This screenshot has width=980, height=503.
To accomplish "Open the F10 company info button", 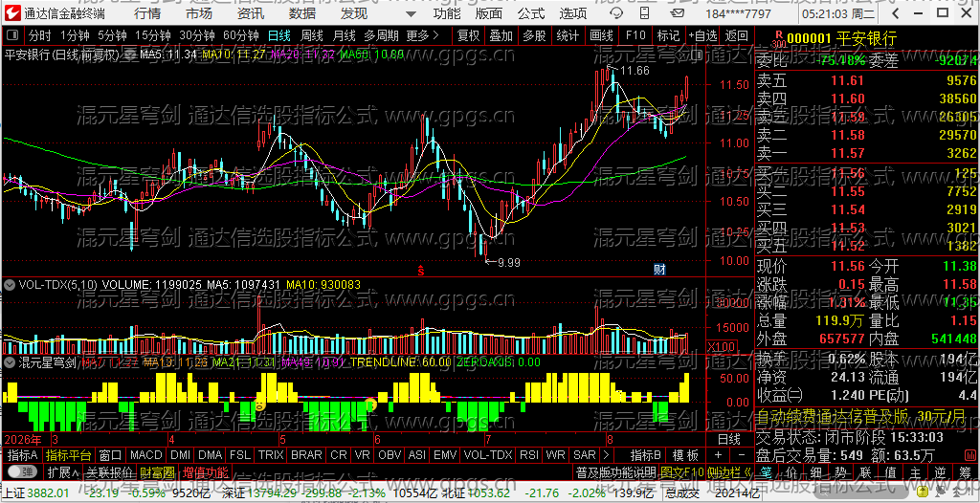I will 635,35.
